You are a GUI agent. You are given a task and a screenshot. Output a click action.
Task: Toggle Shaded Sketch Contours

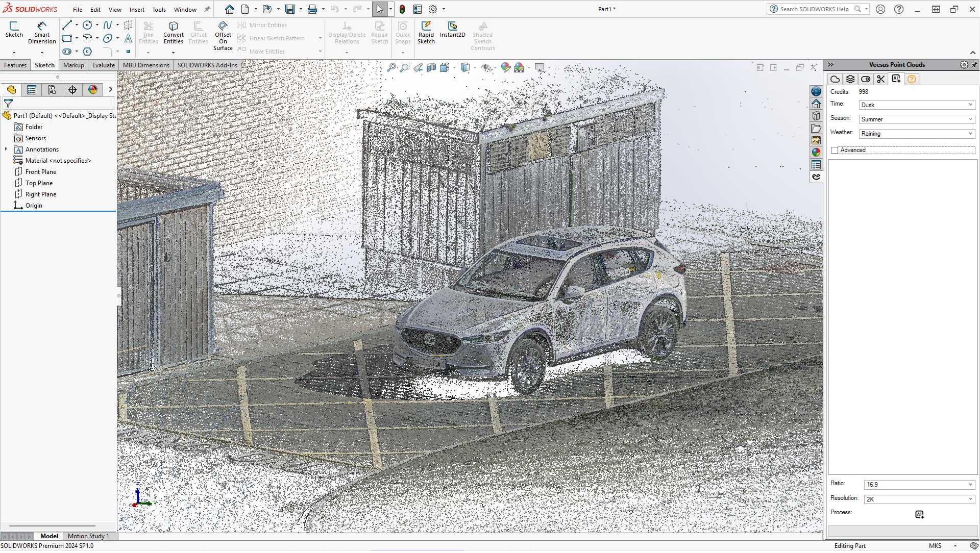click(x=482, y=35)
